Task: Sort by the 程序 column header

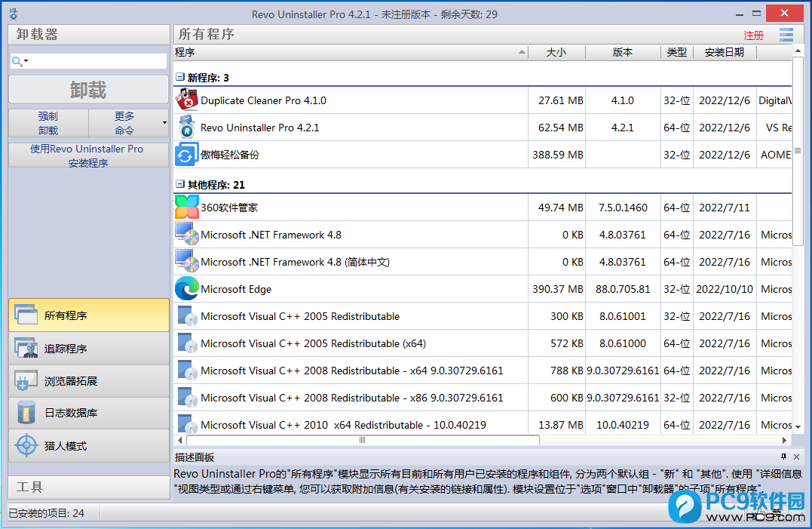Action: (x=351, y=52)
